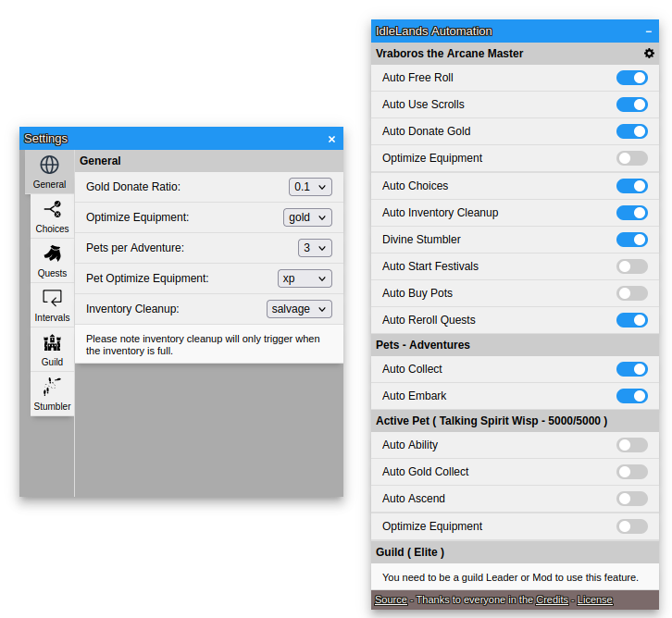Go to the Stumbler tab label
The width and height of the screenshot is (672, 618).
click(x=52, y=406)
